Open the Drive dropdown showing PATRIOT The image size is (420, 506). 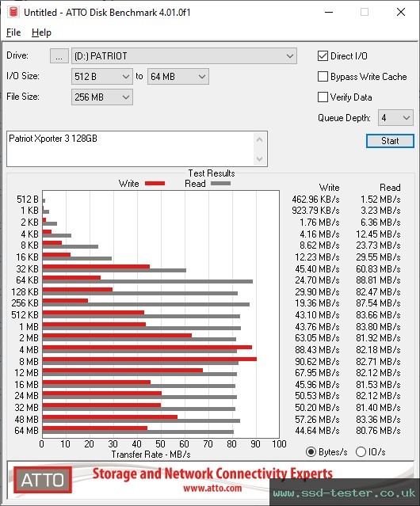(184, 56)
